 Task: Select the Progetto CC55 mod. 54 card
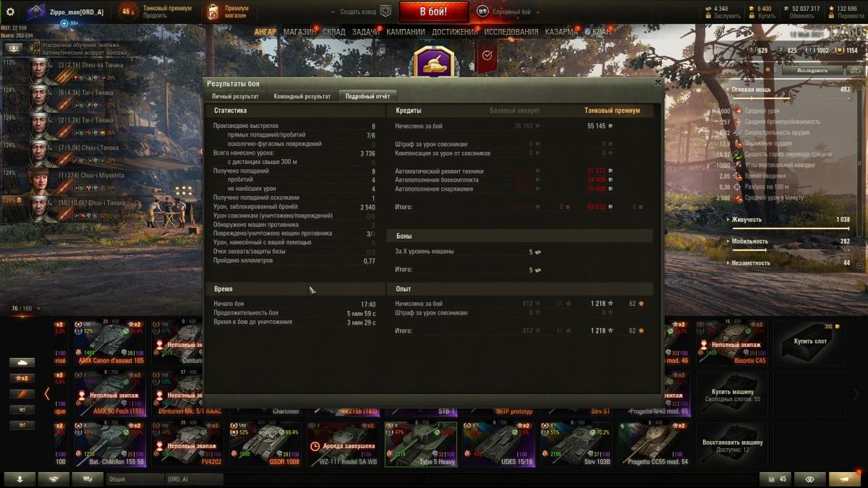654,445
